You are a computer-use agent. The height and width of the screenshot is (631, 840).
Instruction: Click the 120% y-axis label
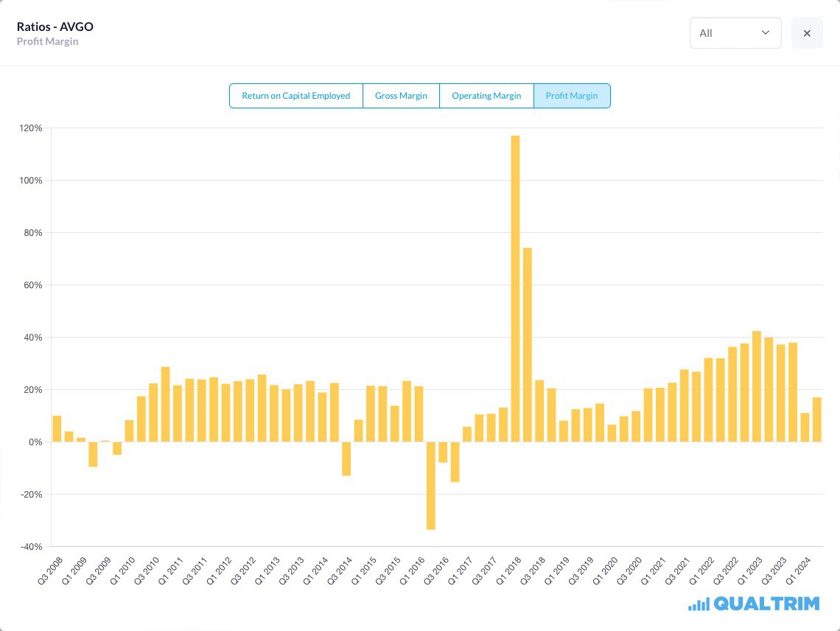pyautogui.click(x=32, y=128)
